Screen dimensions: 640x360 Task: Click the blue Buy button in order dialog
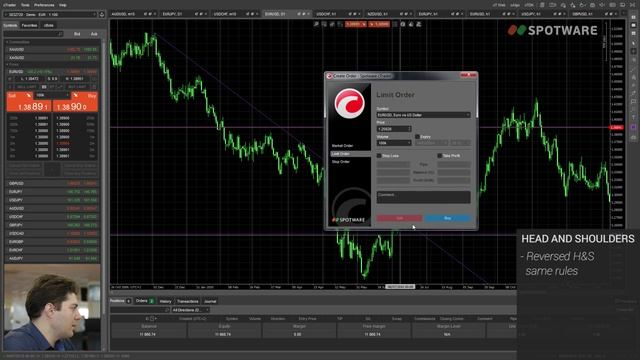447,218
